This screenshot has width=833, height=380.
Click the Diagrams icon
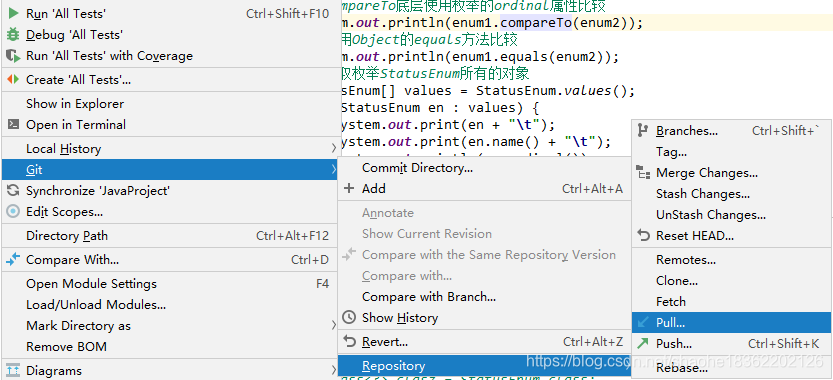click(x=13, y=370)
